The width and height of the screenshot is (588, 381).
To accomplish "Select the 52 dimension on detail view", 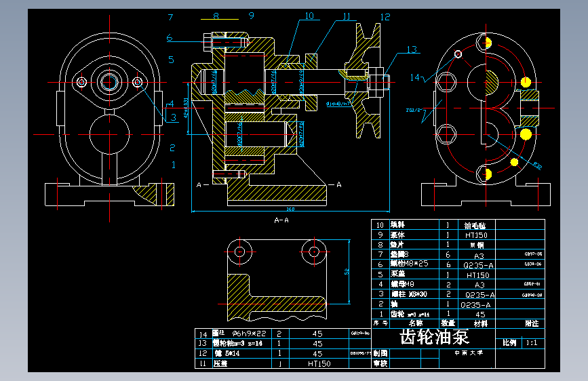I will point(347,271).
